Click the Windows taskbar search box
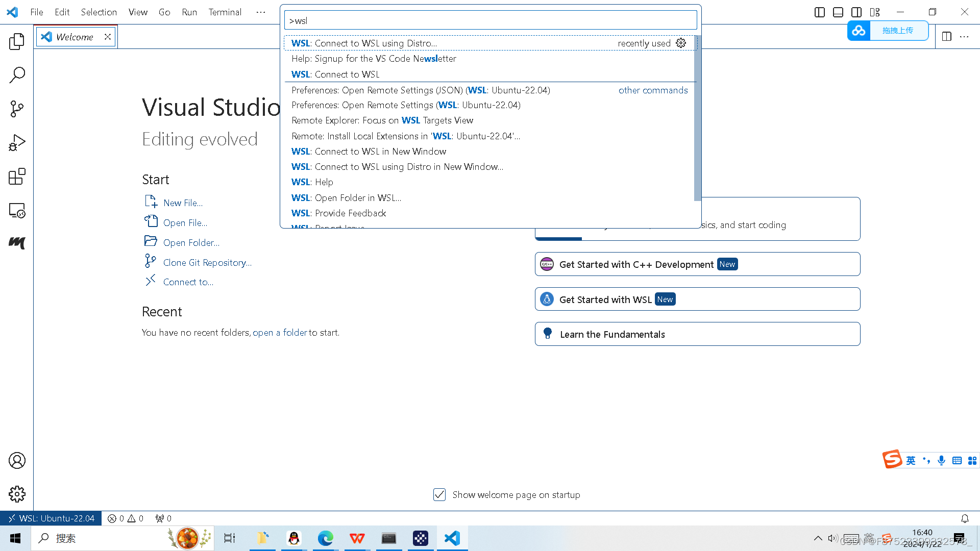Screen dimensions: 980x551 click(122, 538)
